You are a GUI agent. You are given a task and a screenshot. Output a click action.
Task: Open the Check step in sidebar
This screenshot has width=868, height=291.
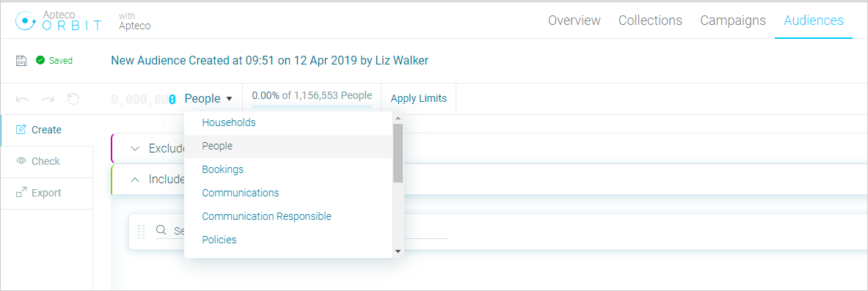coord(46,161)
